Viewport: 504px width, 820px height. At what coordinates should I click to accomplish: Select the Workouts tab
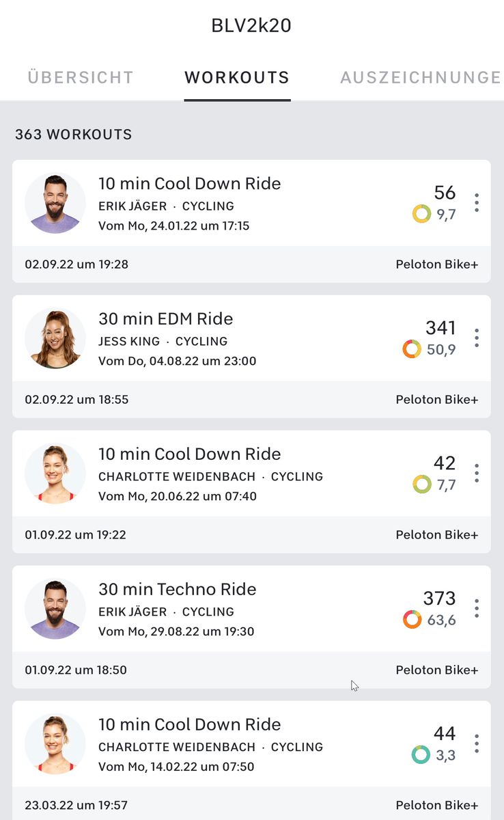(237, 77)
